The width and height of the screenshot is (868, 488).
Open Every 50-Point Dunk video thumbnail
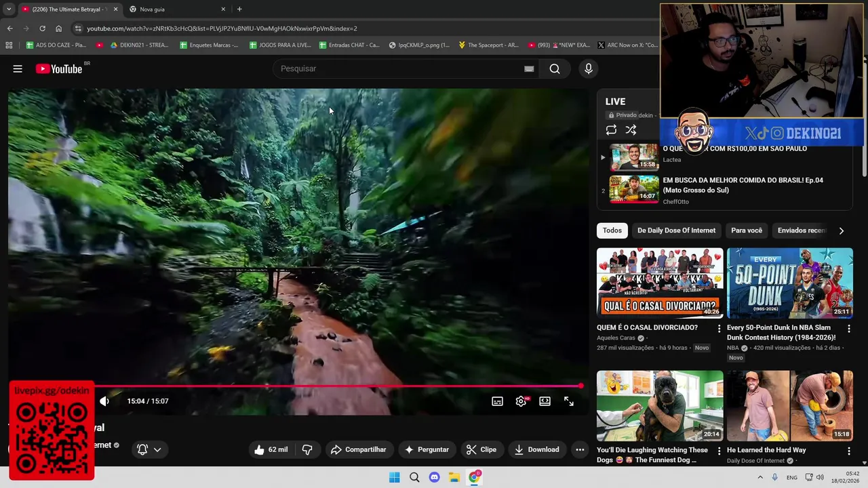pyautogui.click(x=790, y=283)
